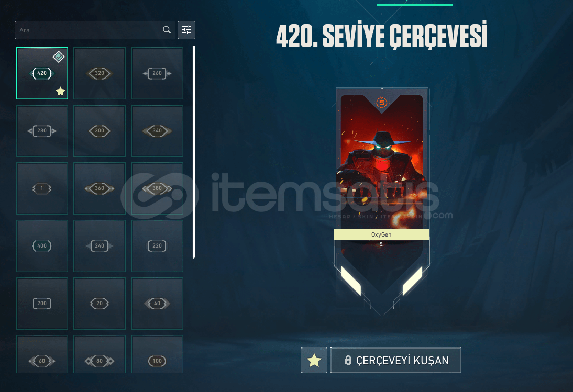Pick the level 220 border icon

[157, 246]
